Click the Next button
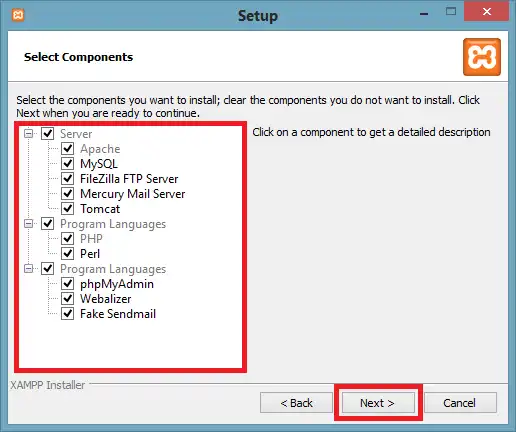The height and width of the screenshot is (432, 516). 378,403
